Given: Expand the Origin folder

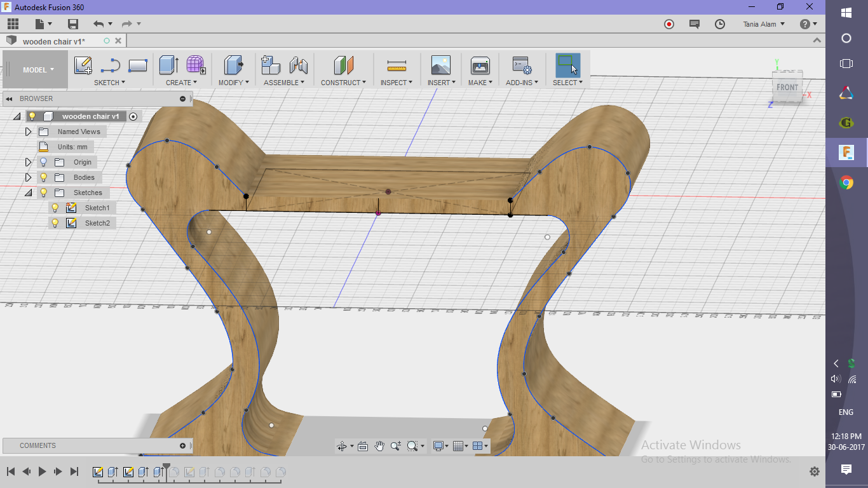Looking at the screenshot, I should click(x=28, y=162).
